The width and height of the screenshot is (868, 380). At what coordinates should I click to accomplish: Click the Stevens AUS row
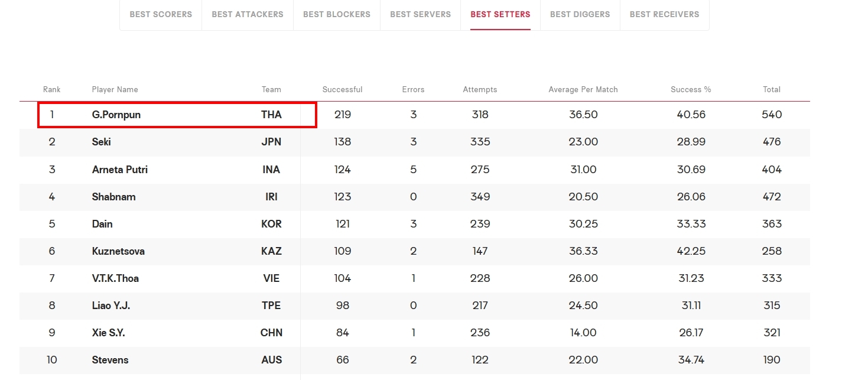click(415, 360)
